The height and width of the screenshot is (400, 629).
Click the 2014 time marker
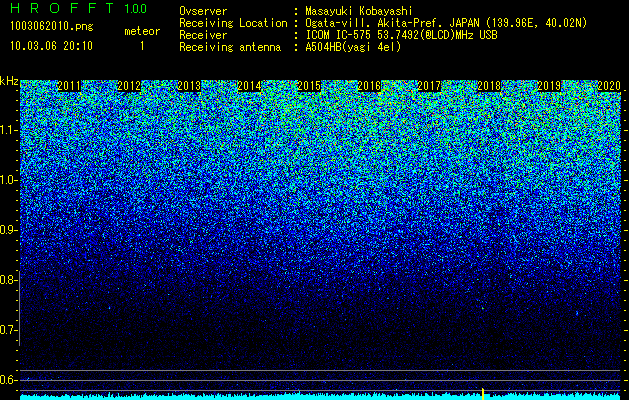(x=249, y=86)
